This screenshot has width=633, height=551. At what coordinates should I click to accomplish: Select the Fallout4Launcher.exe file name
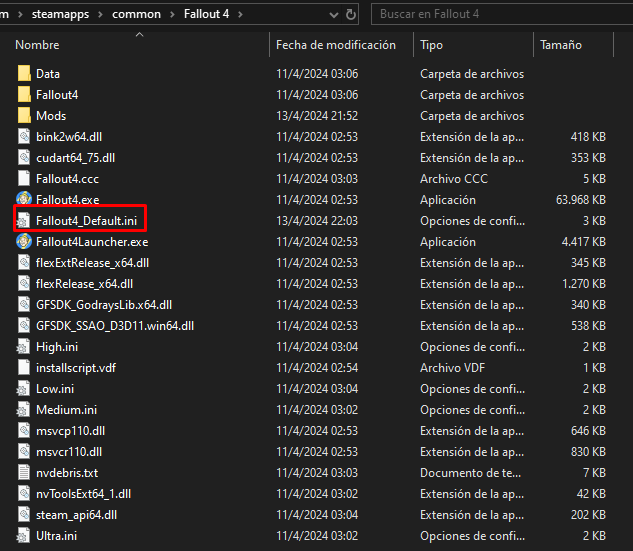[92, 242]
